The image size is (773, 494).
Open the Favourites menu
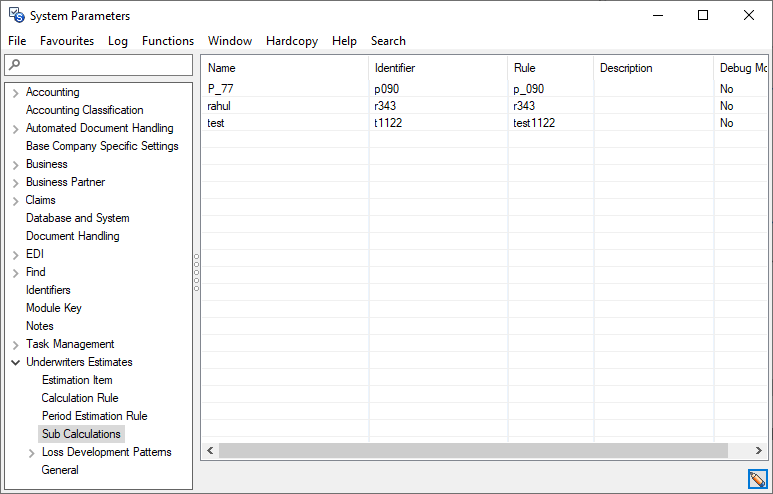pos(67,41)
